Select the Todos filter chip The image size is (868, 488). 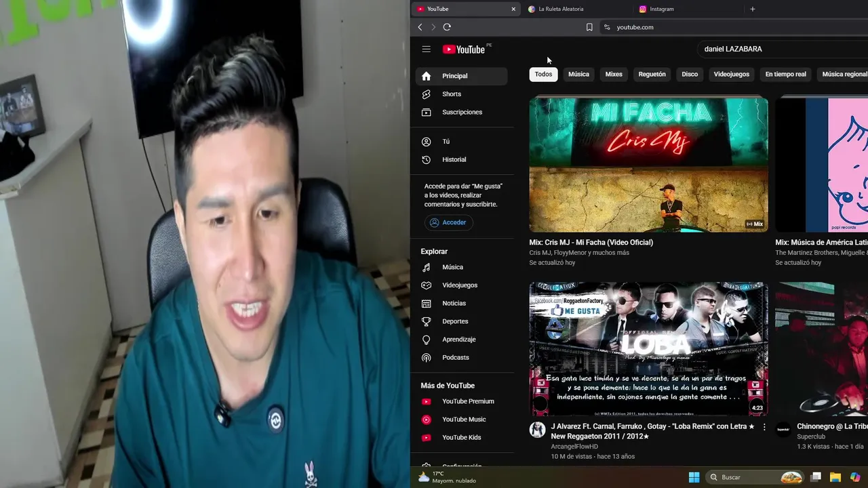tap(543, 74)
